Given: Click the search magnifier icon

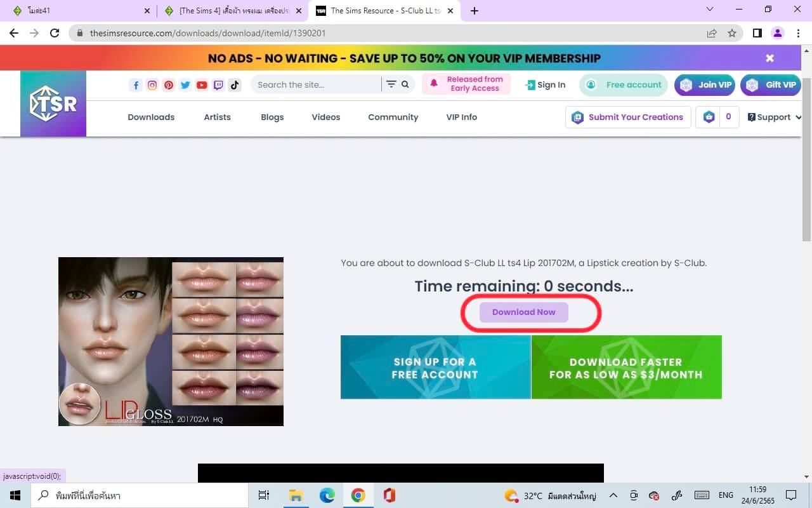Looking at the screenshot, I should 405,84.
